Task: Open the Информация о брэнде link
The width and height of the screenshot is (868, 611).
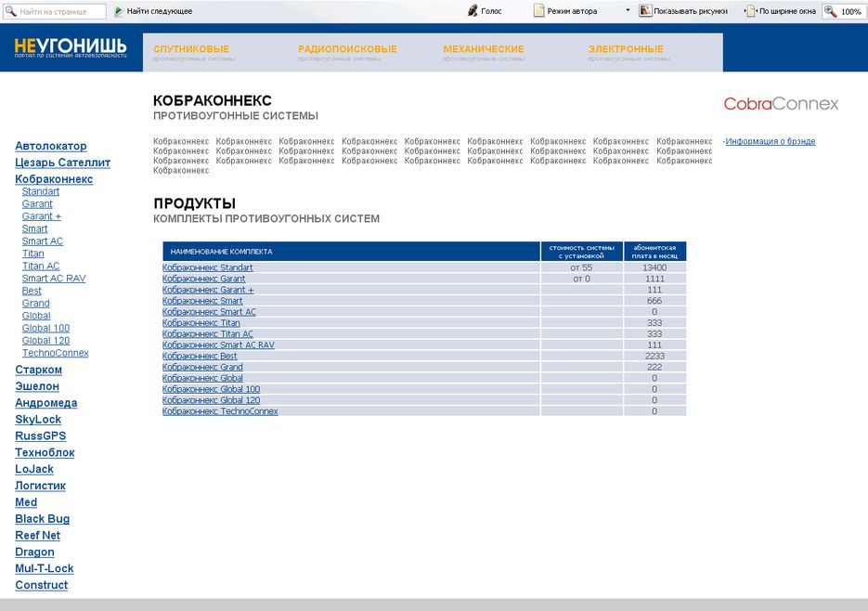Action: click(x=770, y=141)
